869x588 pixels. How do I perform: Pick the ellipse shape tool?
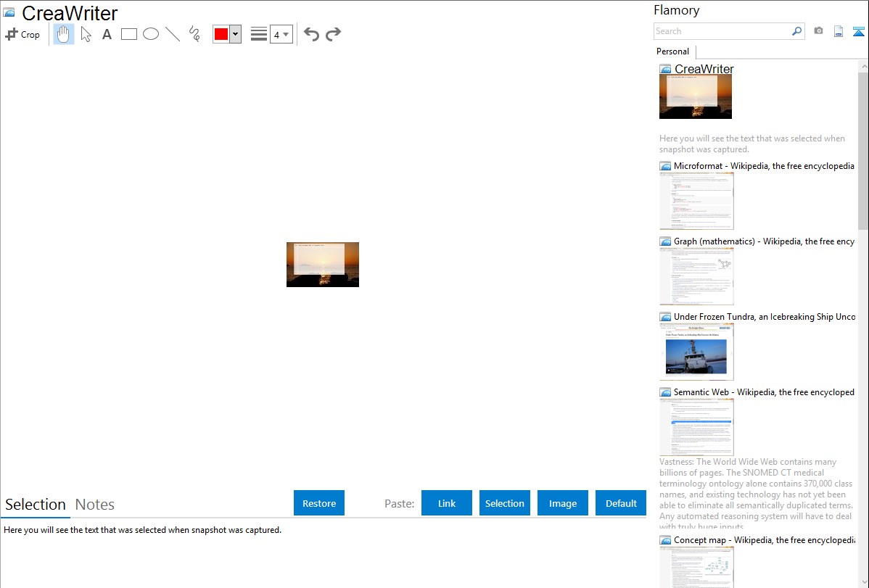[151, 34]
